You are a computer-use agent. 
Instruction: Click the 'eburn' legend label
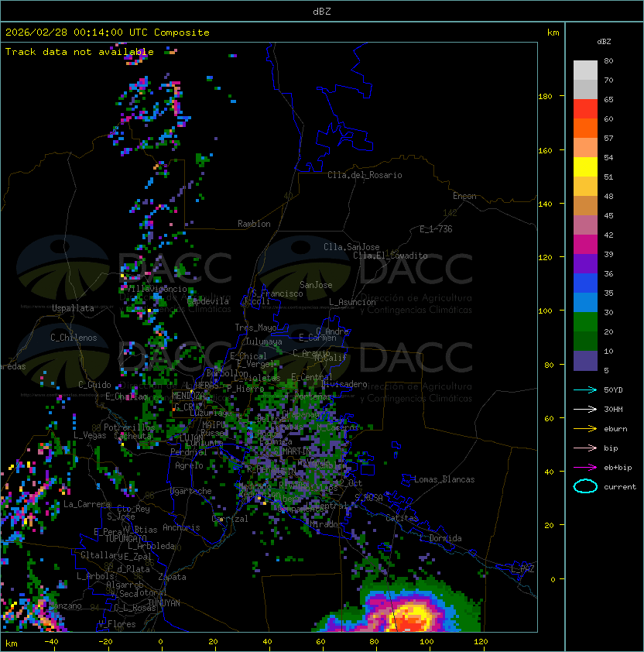[x=615, y=429]
